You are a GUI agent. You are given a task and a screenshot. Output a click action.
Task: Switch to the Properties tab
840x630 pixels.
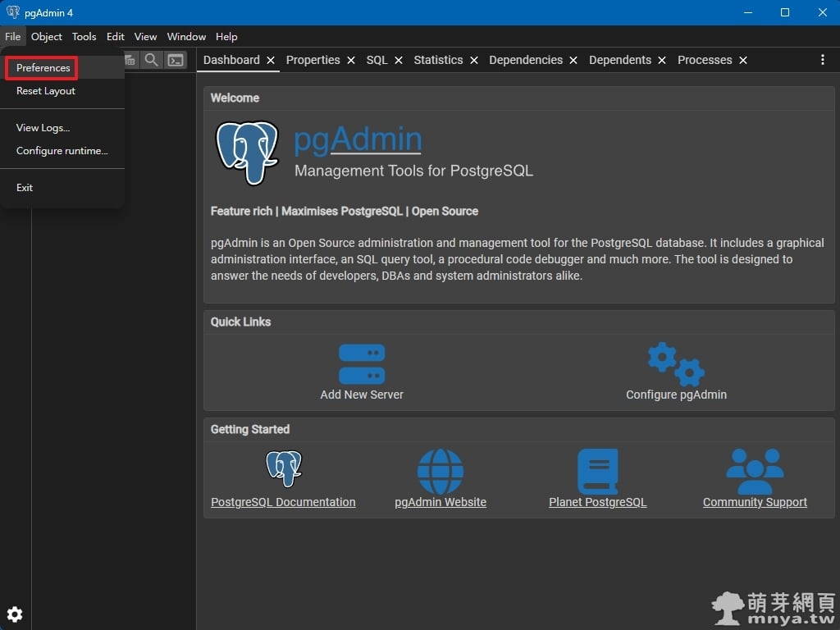(x=313, y=60)
